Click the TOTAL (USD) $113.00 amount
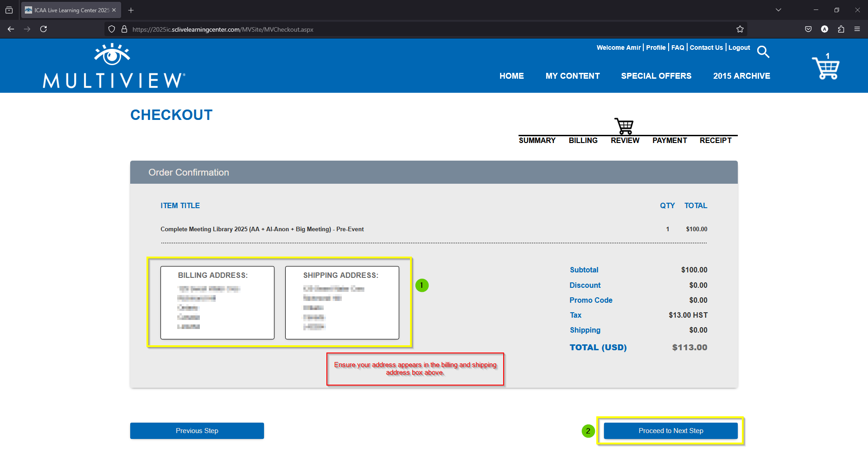 tap(689, 348)
